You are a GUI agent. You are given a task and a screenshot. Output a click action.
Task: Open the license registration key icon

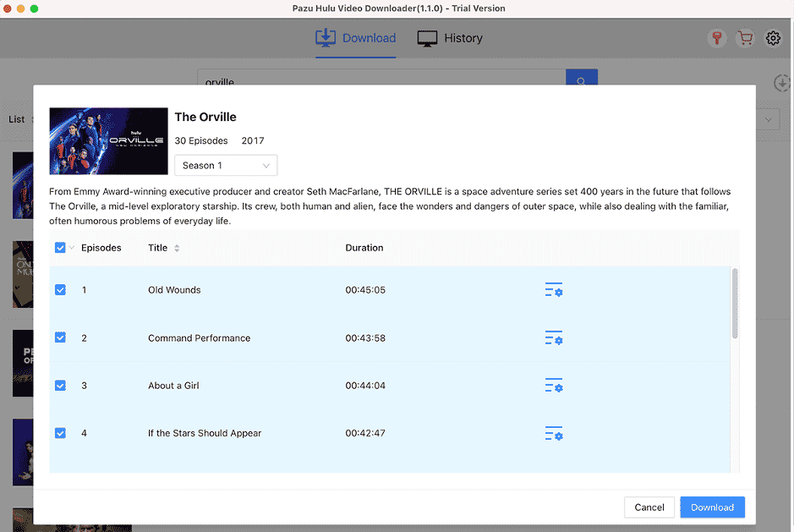point(717,38)
